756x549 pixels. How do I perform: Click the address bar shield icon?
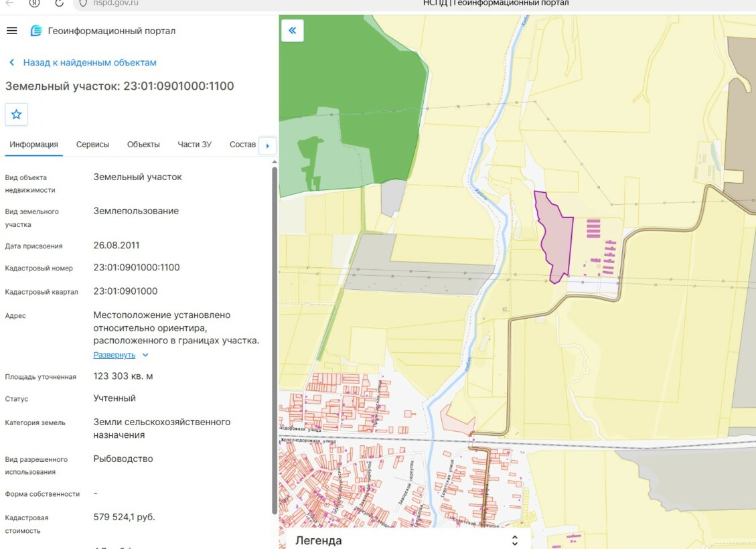click(83, 3)
